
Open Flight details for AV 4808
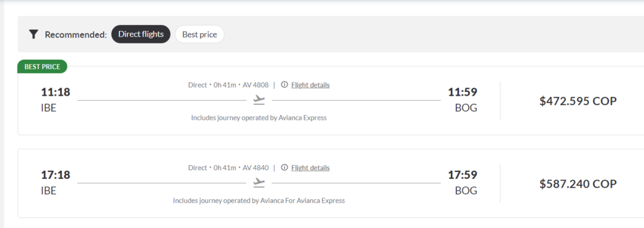[x=311, y=85]
